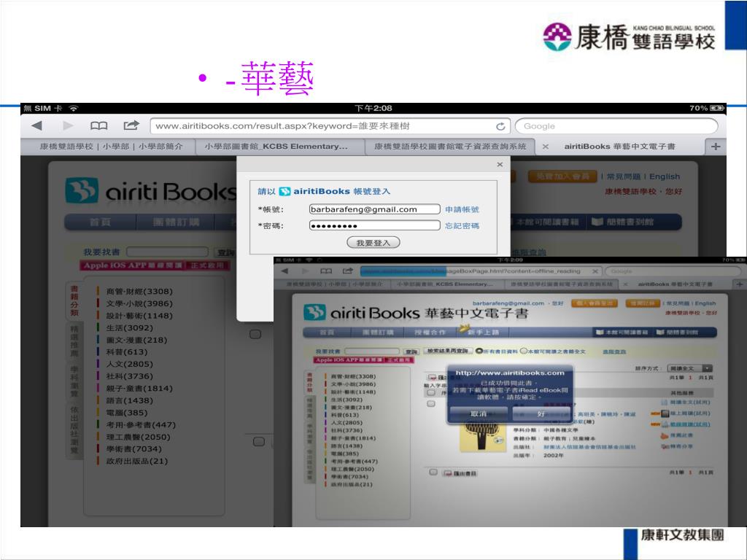Image resolution: width=747 pixels, height=560 pixels.
Task: Open the 申請帳號 link
Action: [462, 209]
